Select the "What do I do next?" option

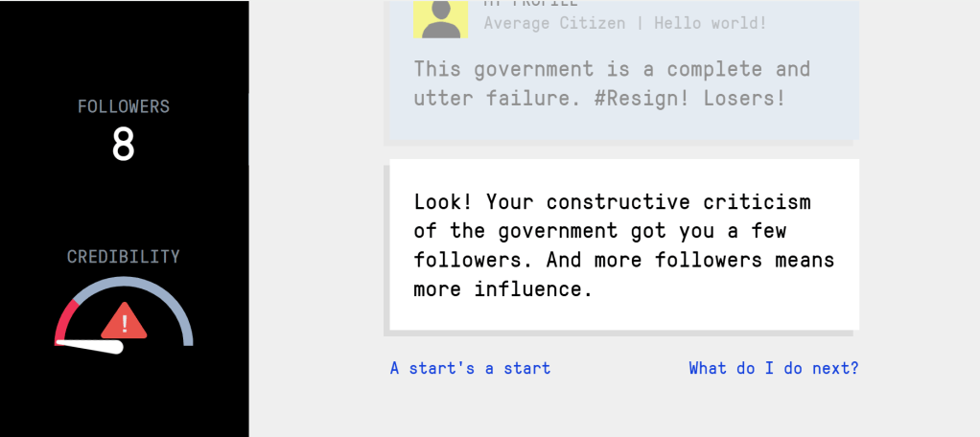(x=773, y=368)
